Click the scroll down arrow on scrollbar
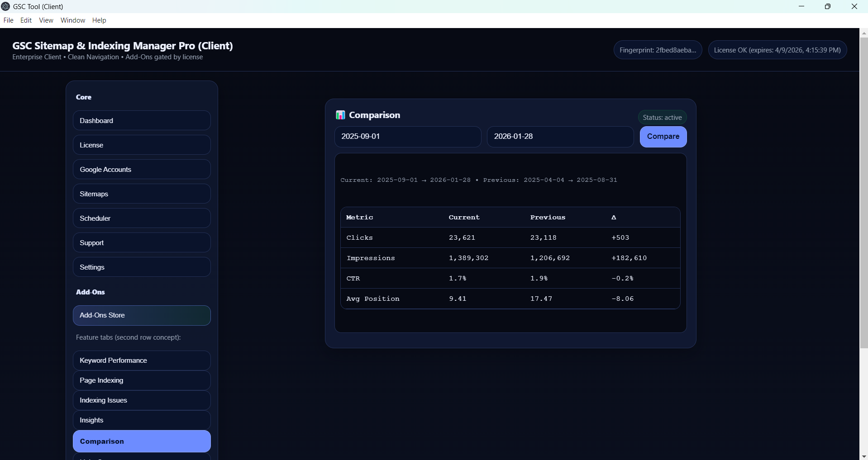 [x=863, y=456]
